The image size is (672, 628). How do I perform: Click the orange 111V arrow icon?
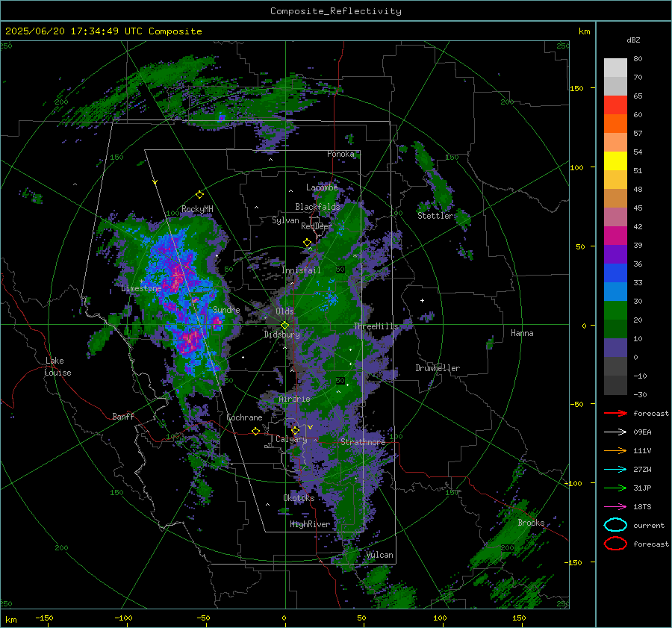point(615,450)
